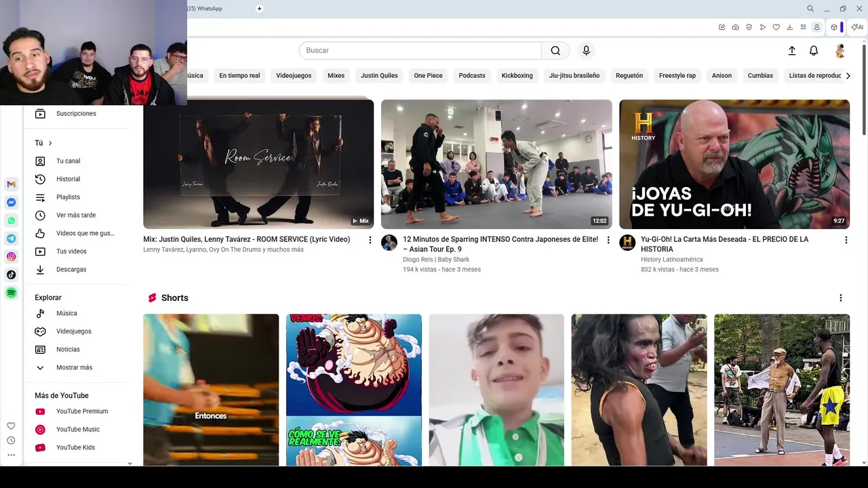
Task: Select the 'En tiempo real' chip
Action: [239, 76]
